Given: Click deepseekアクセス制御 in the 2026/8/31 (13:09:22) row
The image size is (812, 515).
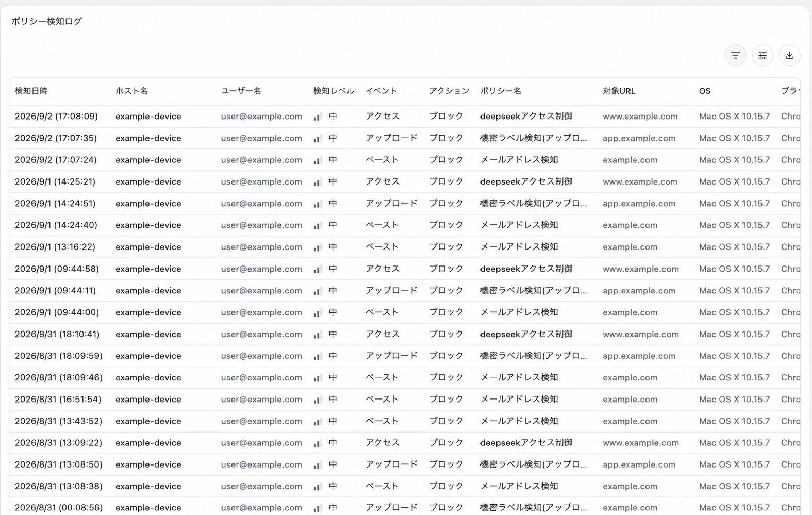Looking at the screenshot, I should [526, 443].
